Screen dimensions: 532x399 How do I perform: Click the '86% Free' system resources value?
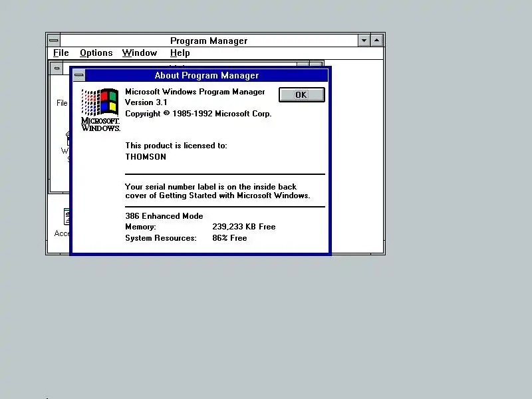click(x=229, y=238)
